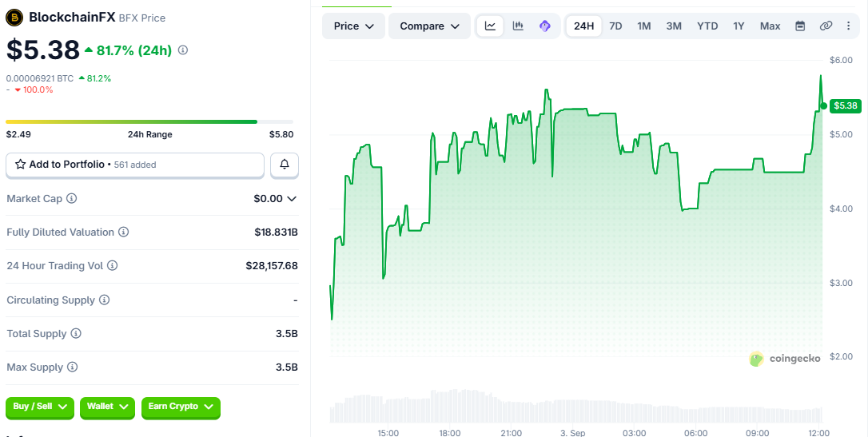Click the 81.7% (24h) change text
The height and width of the screenshot is (437, 868).
click(134, 50)
